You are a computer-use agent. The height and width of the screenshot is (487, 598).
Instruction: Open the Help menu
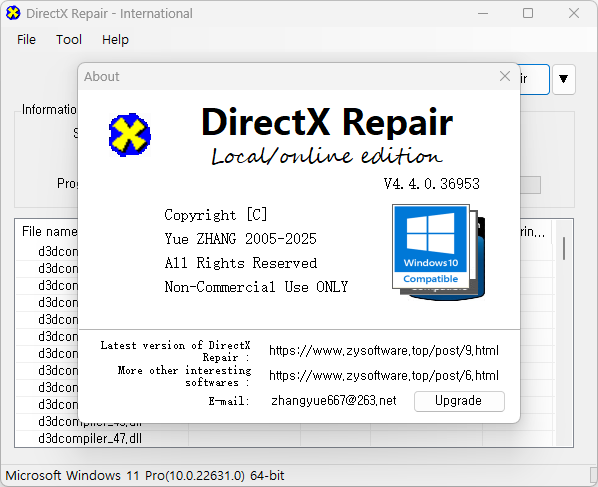pos(115,39)
